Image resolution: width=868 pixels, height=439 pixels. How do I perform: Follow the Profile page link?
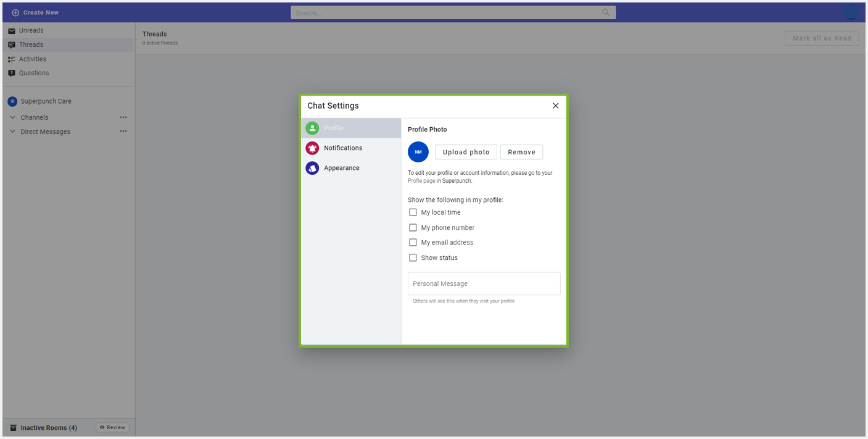tap(421, 181)
